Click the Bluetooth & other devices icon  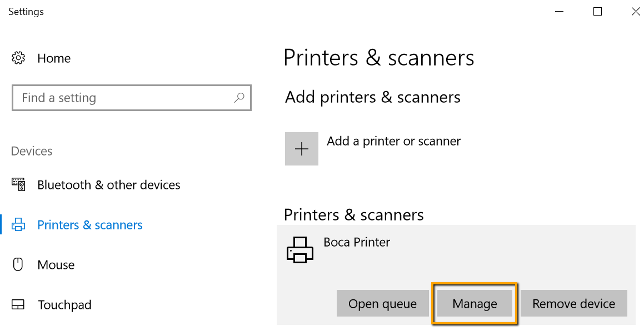(x=18, y=185)
